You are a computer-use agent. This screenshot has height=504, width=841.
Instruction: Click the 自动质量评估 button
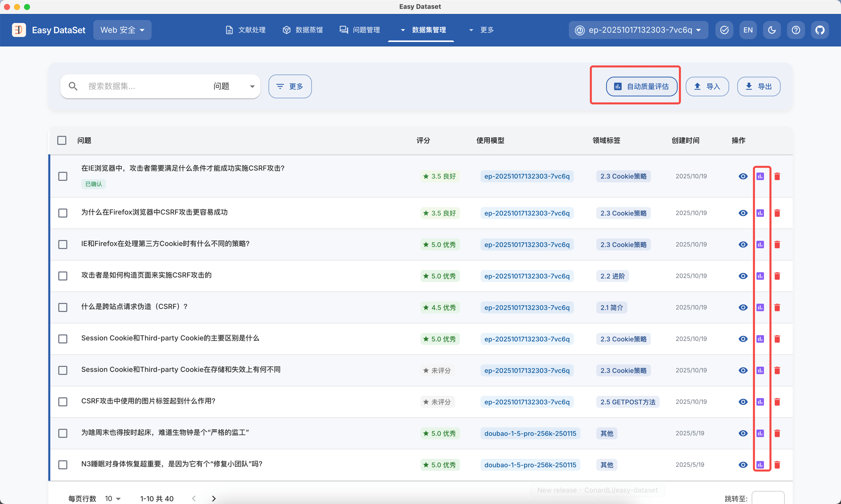click(641, 86)
